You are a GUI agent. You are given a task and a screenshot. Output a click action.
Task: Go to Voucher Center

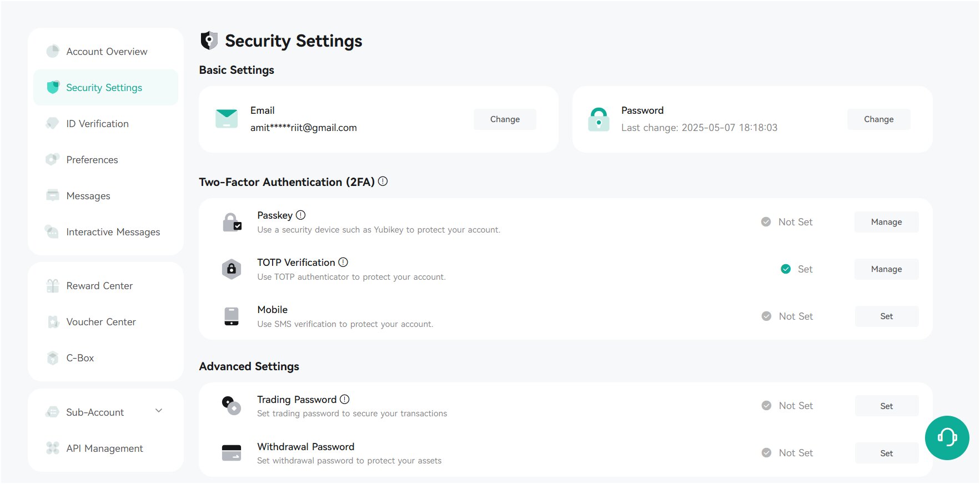pos(105,321)
